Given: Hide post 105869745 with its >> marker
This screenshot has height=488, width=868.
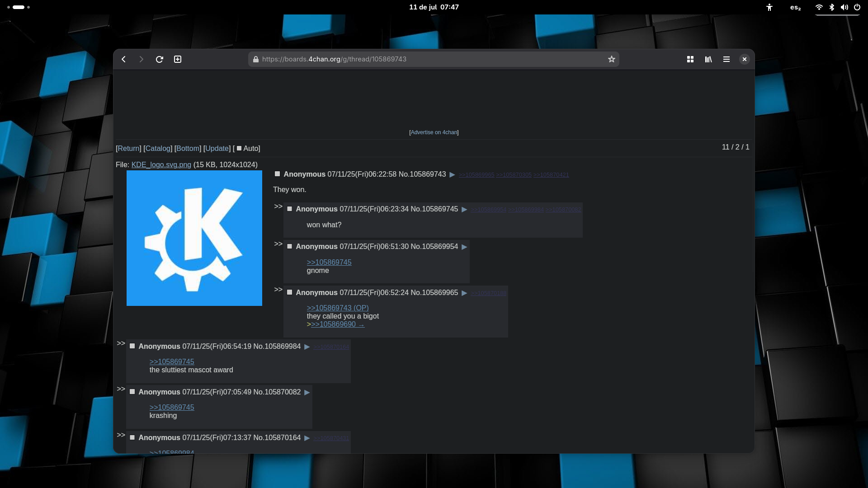Looking at the screenshot, I should tap(278, 206).
